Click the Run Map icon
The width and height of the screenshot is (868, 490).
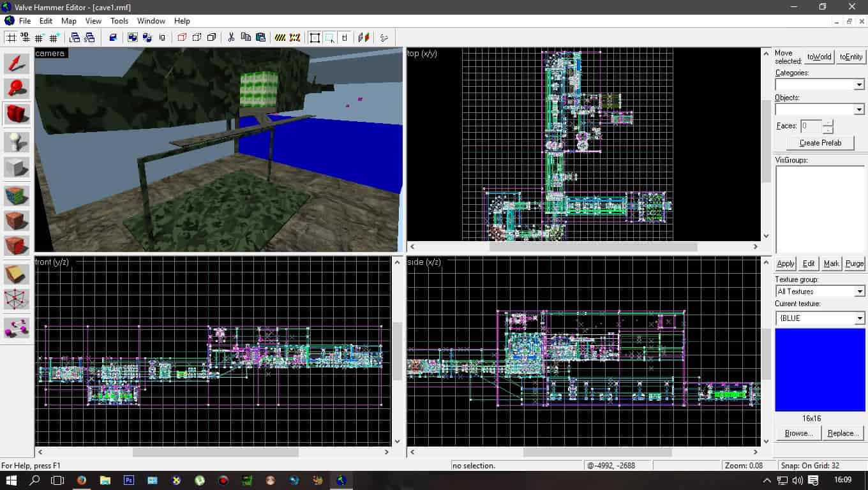384,38
